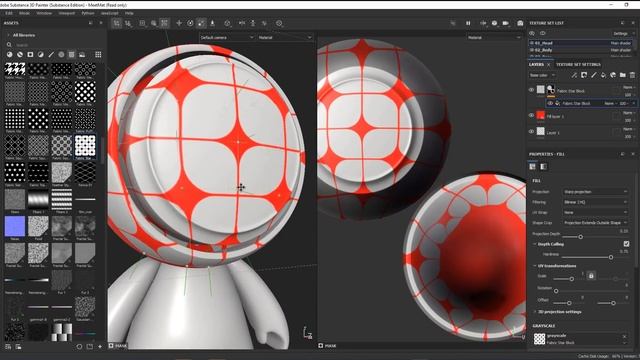Open the Window menu
The image size is (640, 360).
44,13
